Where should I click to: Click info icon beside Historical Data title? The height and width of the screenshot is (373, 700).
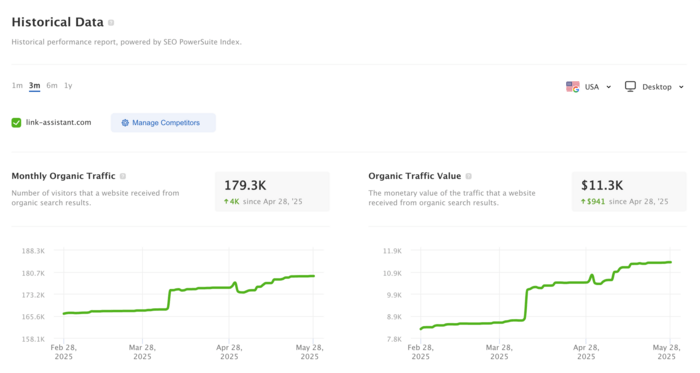tap(111, 23)
